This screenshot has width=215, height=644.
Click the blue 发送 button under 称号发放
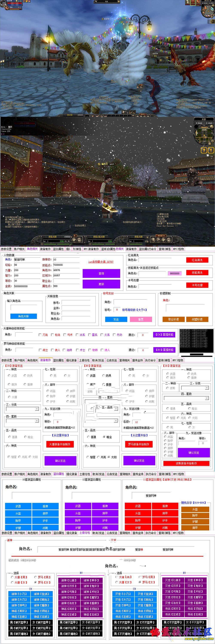pos(116,319)
